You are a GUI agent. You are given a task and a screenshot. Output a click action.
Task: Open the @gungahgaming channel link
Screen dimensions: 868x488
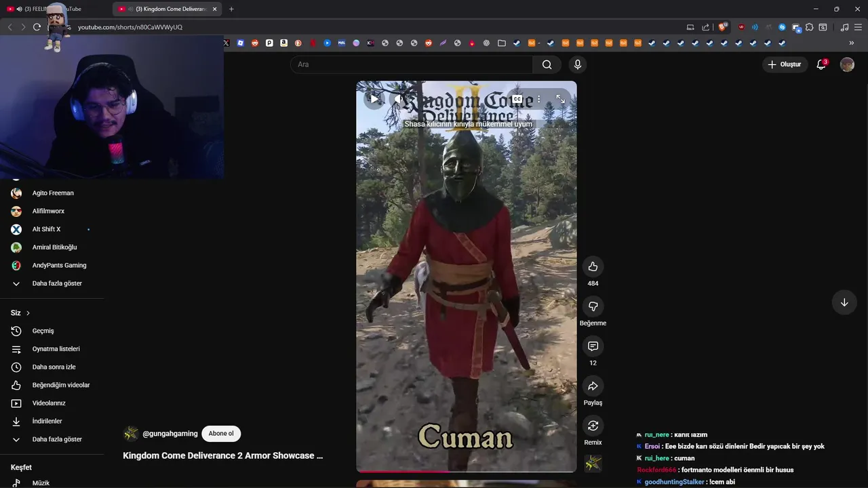coord(170,434)
